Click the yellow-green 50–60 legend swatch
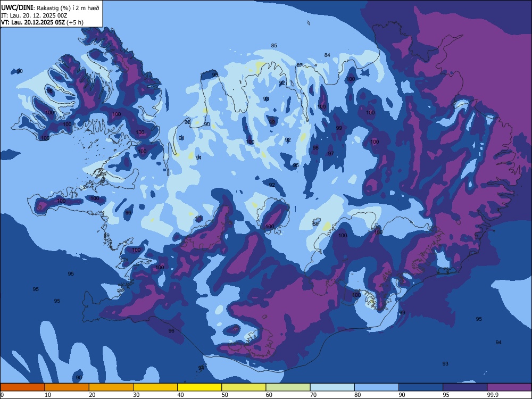 (244, 387)
